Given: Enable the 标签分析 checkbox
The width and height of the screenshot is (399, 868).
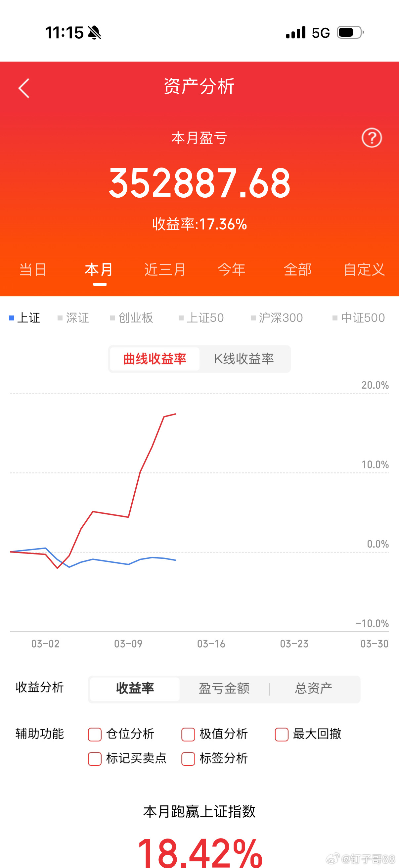Looking at the screenshot, I should [188, 759].
